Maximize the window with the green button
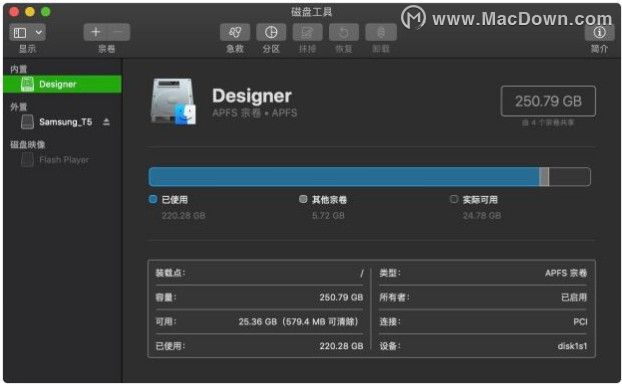Image resolution: width=622 pixels, height=386 pixels. [x=46, y=12]
